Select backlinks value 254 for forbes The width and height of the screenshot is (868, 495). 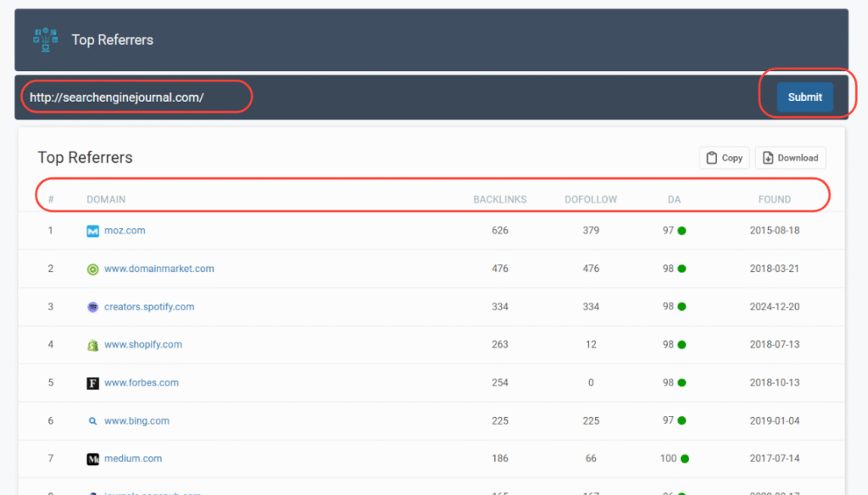coord(500,382)
